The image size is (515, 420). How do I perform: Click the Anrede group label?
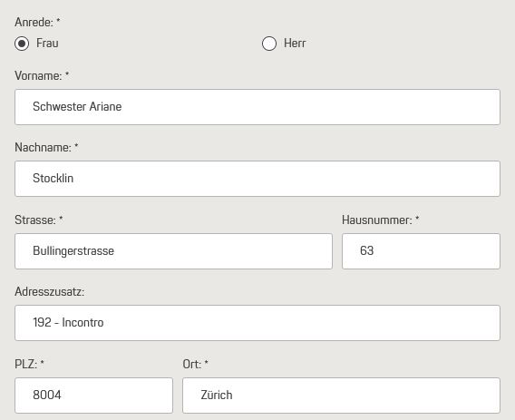click(x=34, y=23)
